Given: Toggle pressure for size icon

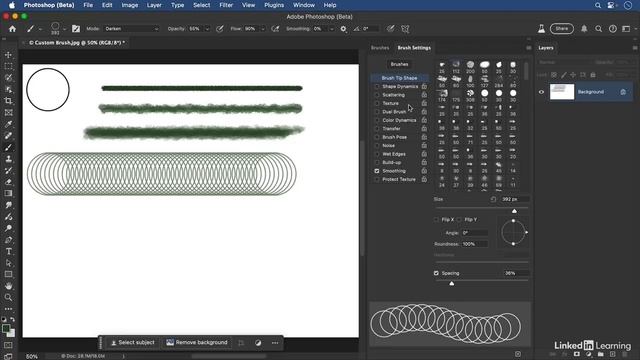Looking at the screenshot, I should click(x=391, y=29).
